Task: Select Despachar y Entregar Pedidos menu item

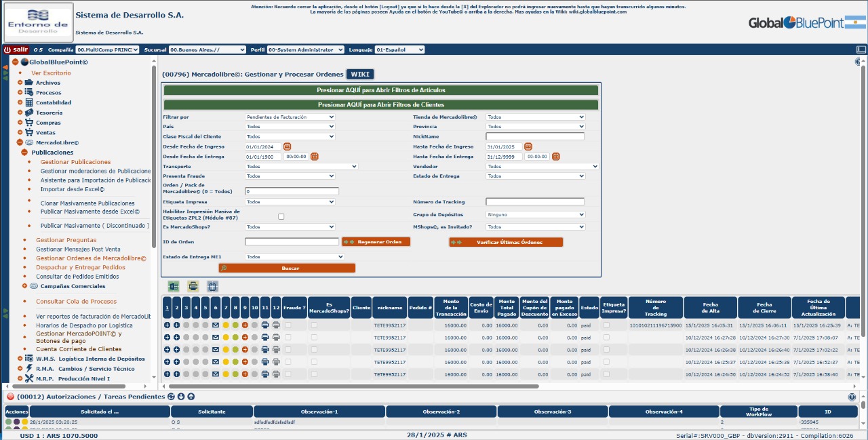Action: tap(80, 267)
